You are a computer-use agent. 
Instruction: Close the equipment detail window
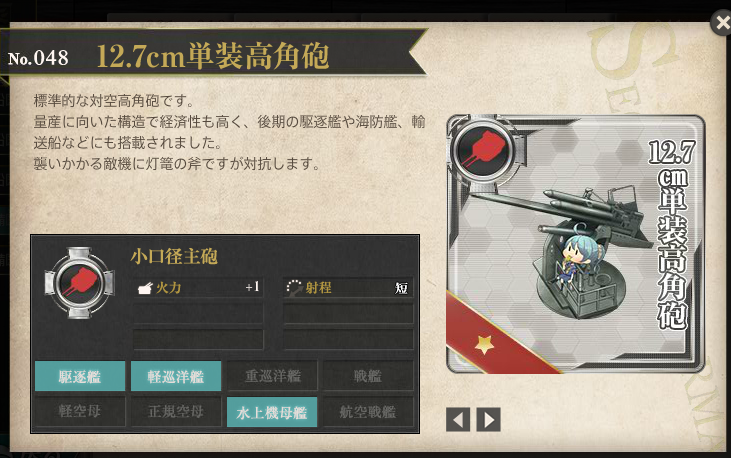721,22
